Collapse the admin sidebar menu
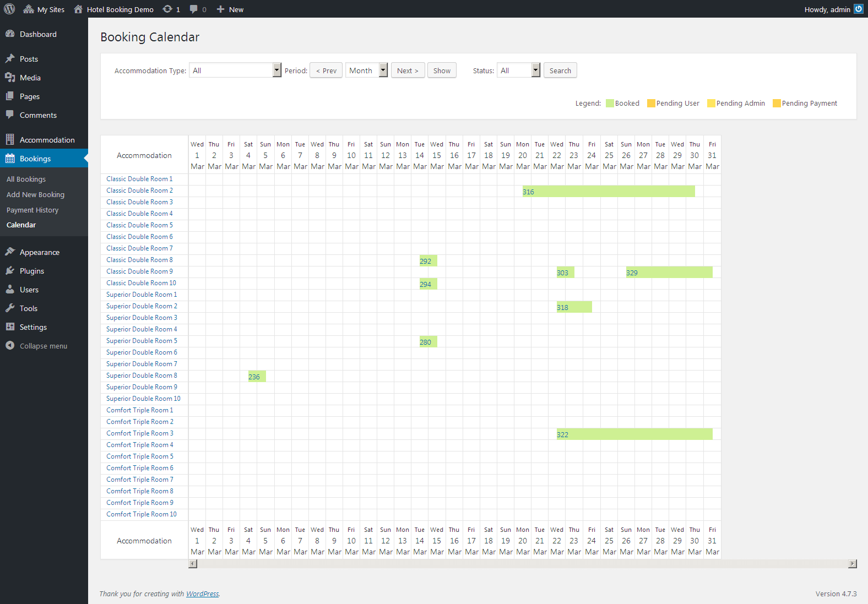The height and width of the screenshot is (604, 868). (43, 346)
